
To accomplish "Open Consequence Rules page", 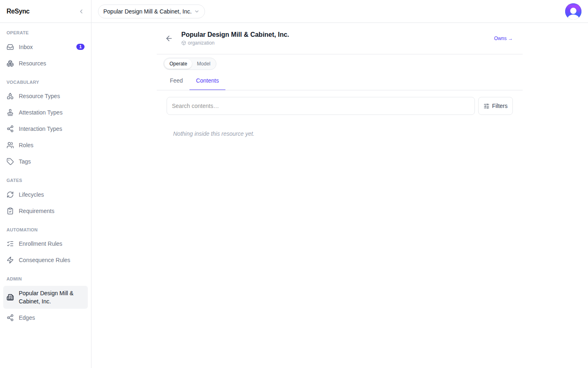I will 45,260.
